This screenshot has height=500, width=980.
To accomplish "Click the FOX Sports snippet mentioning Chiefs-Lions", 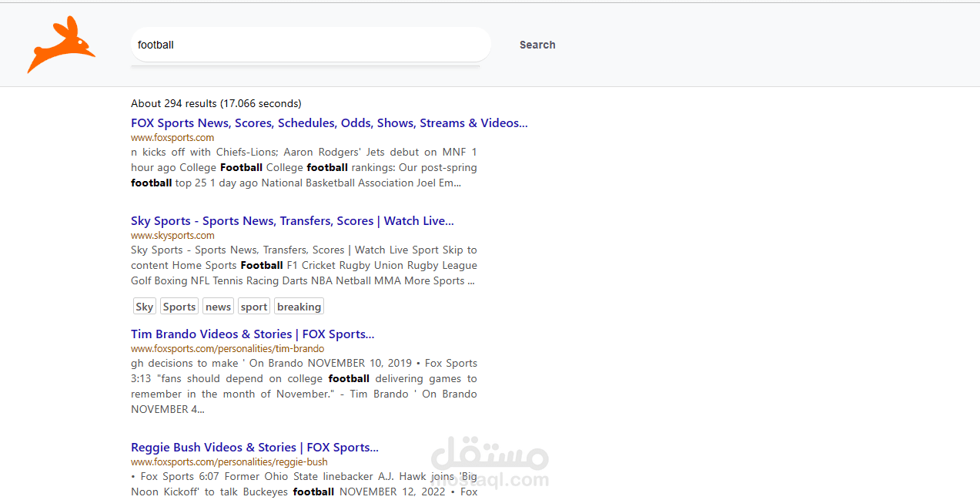I will (x=304, y=167).
